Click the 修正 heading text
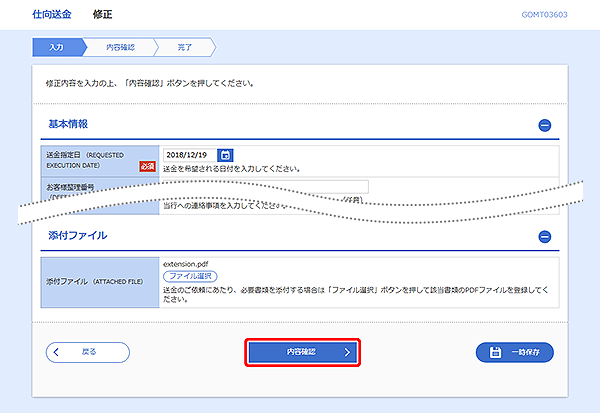 tap(101, 15)
